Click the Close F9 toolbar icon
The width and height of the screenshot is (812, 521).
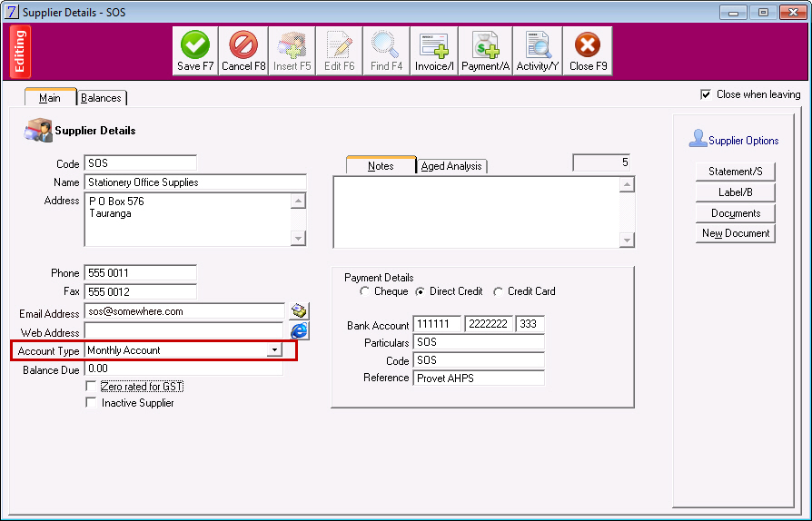point(588,51)
